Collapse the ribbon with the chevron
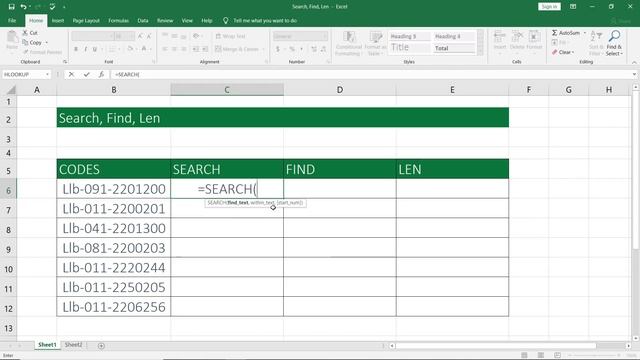This screenshot has height=360, width=640. click(x=634, y=62)
